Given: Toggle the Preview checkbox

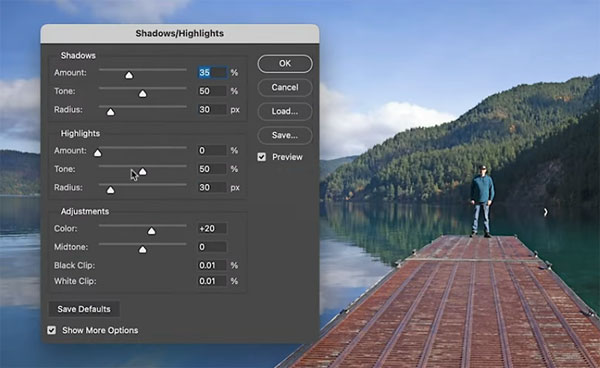Looking at the screenshot, I should tap(262, 157).
